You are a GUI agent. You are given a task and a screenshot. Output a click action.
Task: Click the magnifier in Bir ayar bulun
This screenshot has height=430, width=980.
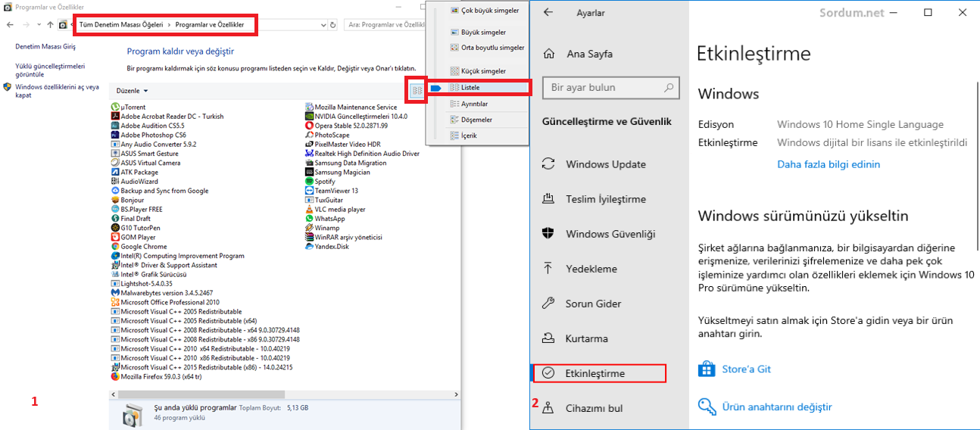click(669, 88)
